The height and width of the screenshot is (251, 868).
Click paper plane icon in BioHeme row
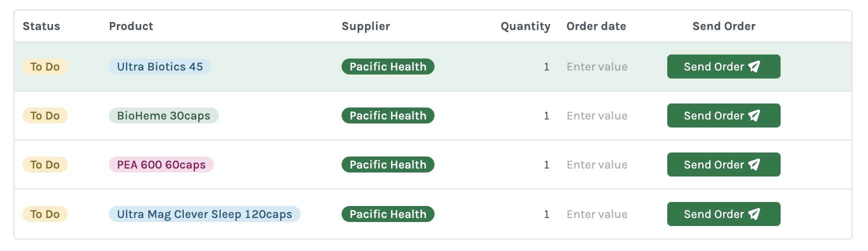754,115
